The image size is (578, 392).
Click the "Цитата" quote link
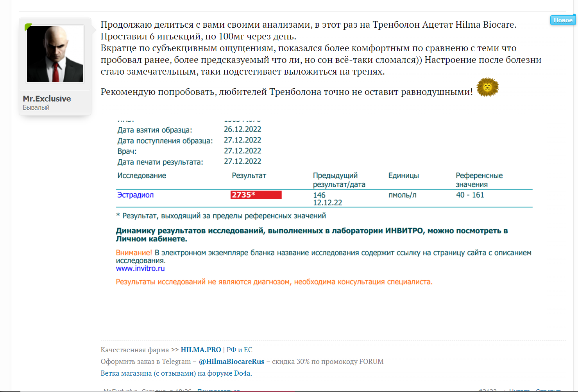point(519,390)
